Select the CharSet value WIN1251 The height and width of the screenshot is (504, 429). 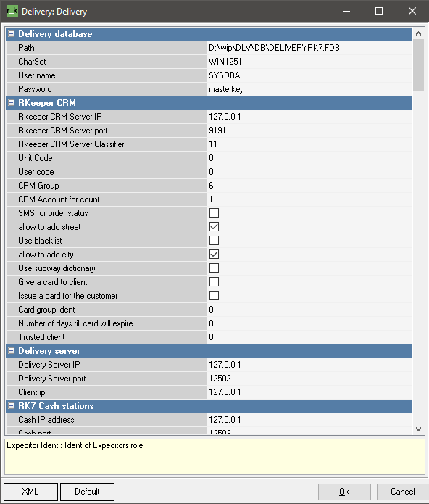tap(309, 62)
